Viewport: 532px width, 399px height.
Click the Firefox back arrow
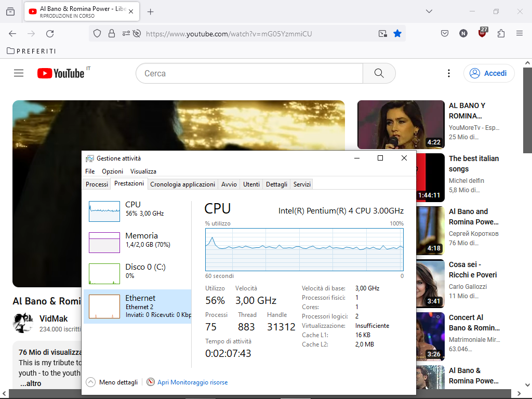(12, 34)
